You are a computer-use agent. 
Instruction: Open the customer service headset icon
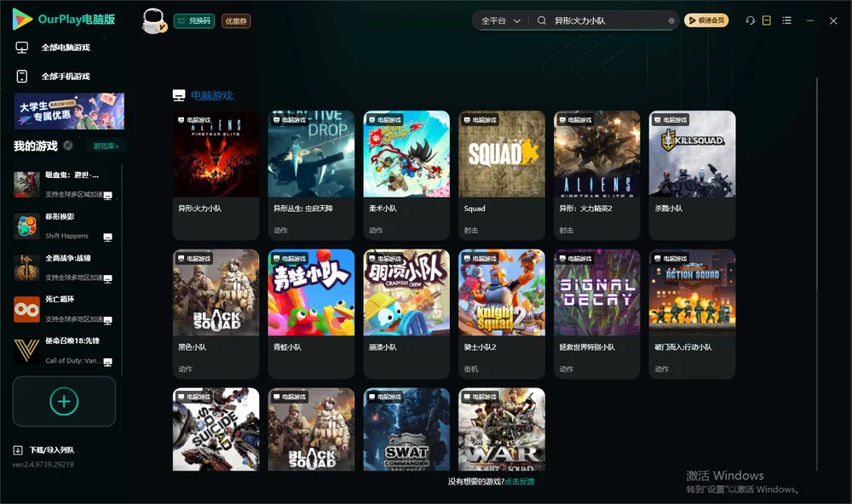click(x=750, y=20)
